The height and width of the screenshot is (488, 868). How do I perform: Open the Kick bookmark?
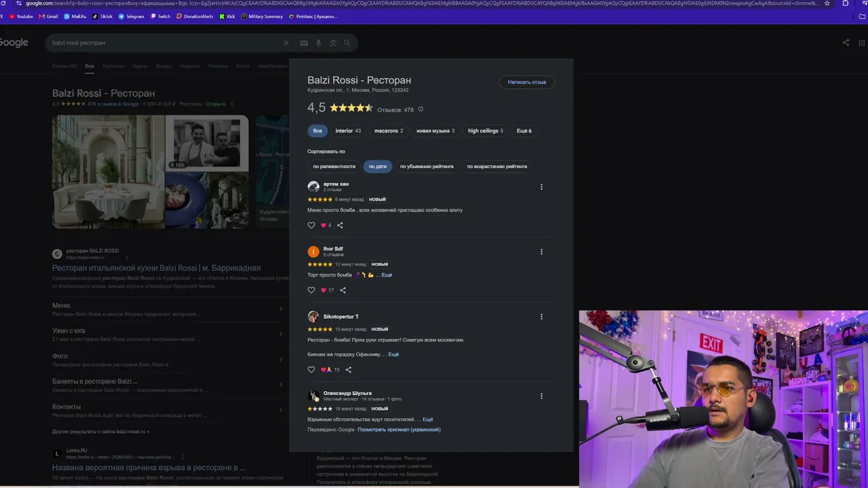pos(228,16)
